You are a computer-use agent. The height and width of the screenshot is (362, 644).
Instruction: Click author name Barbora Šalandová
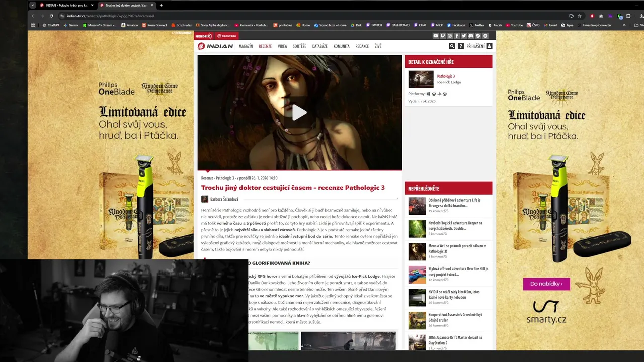click(x=224, y=199)
